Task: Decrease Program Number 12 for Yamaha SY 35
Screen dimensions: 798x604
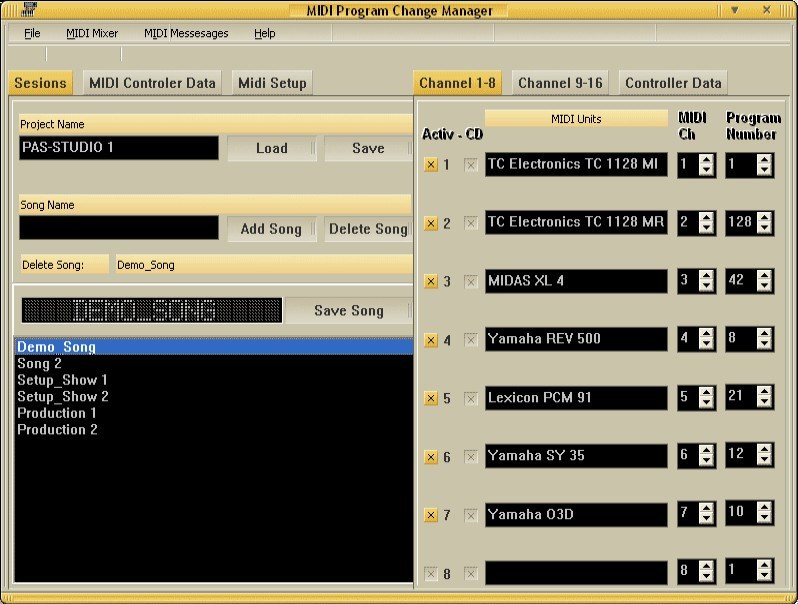Action: click(764, 461)
